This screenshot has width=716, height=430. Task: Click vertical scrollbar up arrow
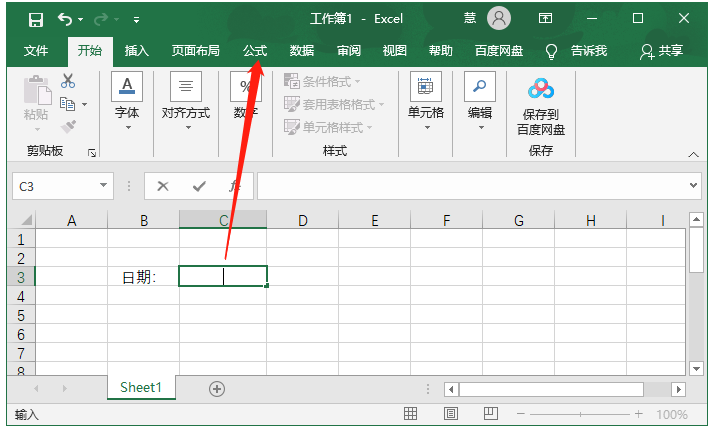(696, 220)
